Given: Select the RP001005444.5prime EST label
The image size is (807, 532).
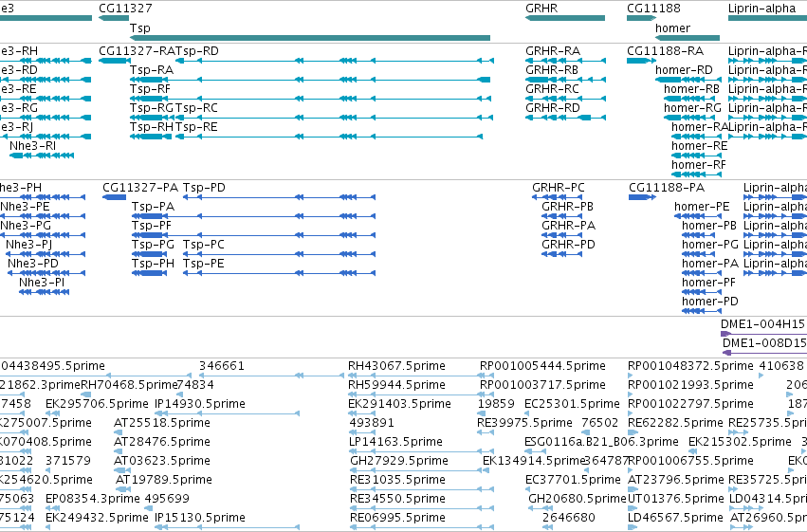Looking at the screenshot, I should click(542, 366).
